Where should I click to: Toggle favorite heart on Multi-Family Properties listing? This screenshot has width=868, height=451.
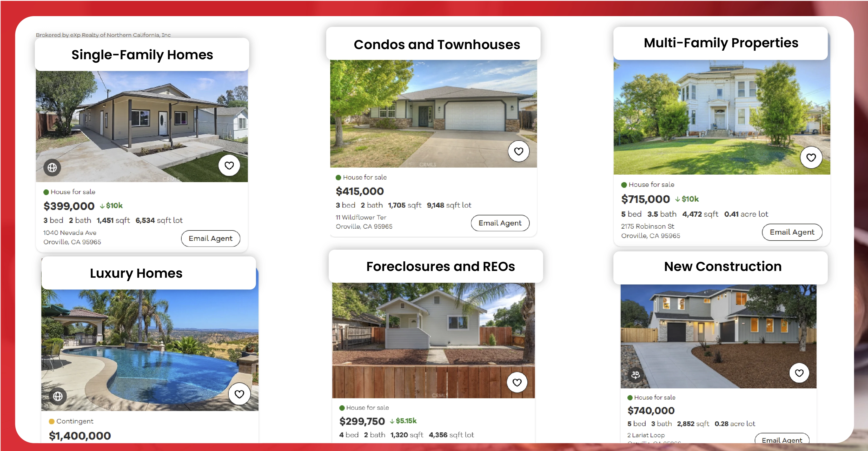(x=811, y=156)
